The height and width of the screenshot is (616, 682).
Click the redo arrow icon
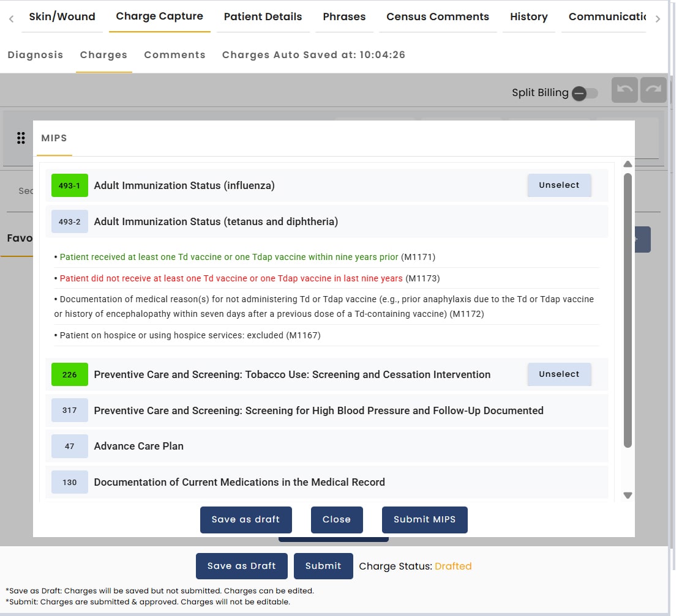click(x=653, y=89)
